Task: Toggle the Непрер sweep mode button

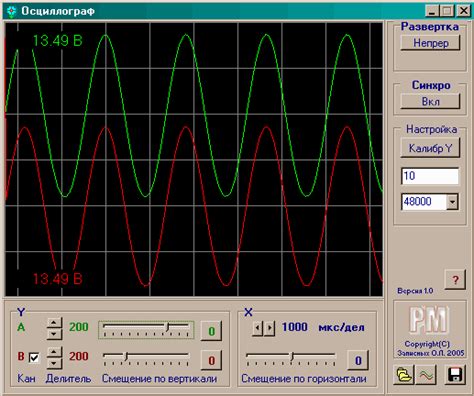Action: point(430,43)
